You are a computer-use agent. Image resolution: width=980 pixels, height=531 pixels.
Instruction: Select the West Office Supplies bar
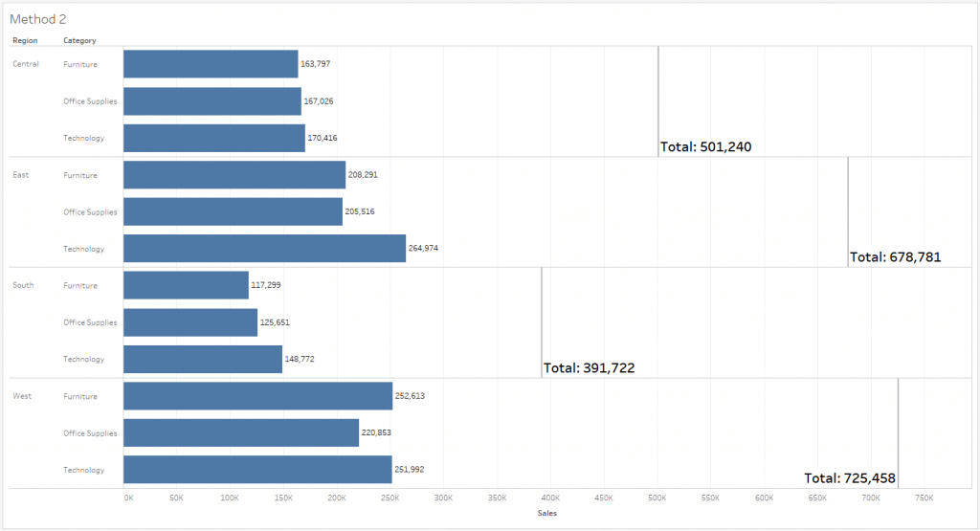[x=241, y=432]
